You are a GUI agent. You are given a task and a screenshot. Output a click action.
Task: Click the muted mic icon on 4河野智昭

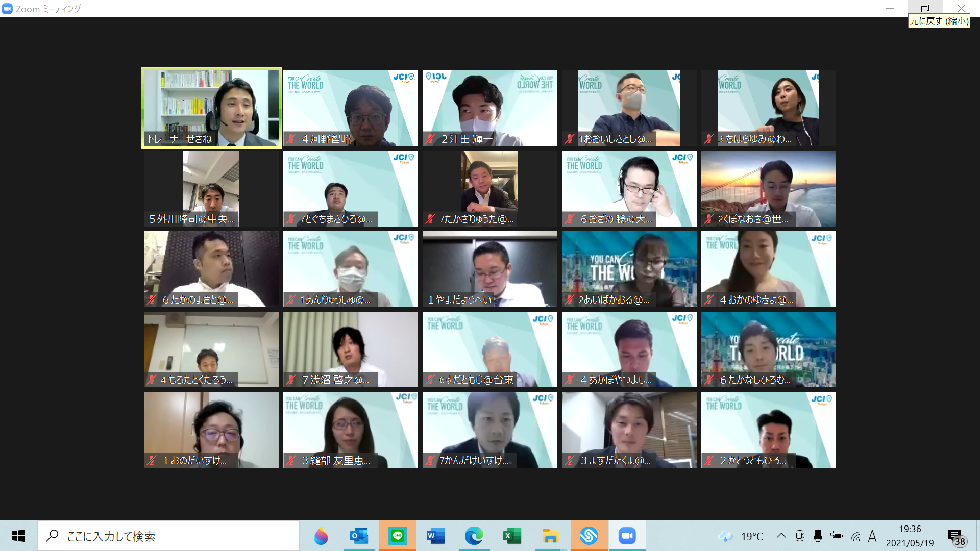(x=291, y=139)
